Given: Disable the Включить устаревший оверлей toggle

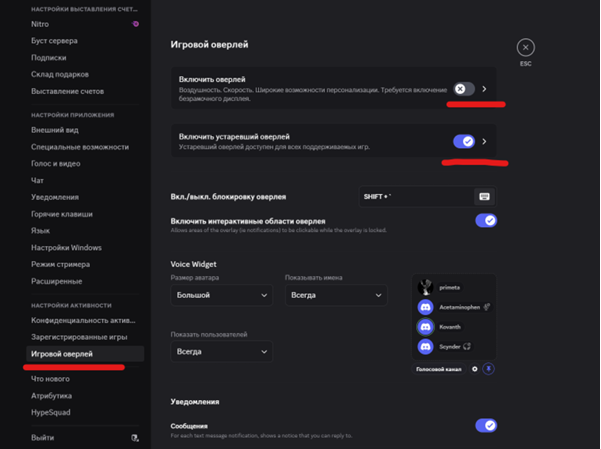Looking at the screenshot, I should pyautogui.click(x=463, y=142).
